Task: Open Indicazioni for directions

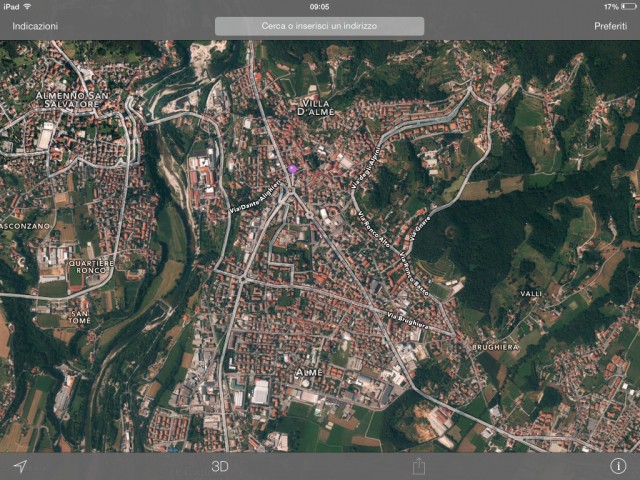Action: click(x=35, y=26)
